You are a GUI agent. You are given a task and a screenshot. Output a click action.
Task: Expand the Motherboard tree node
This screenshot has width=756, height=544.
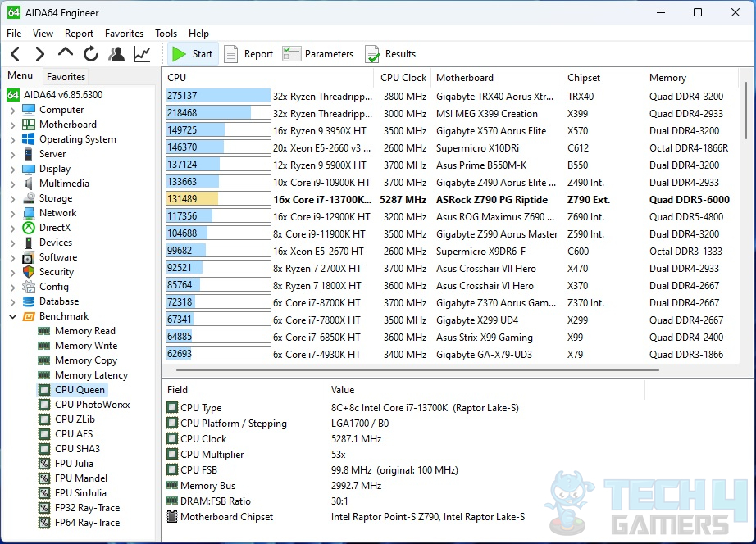[x=12, y=125]
